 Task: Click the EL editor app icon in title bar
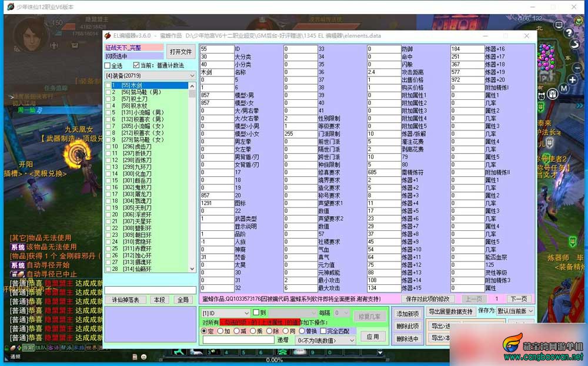tap(108, 36)
